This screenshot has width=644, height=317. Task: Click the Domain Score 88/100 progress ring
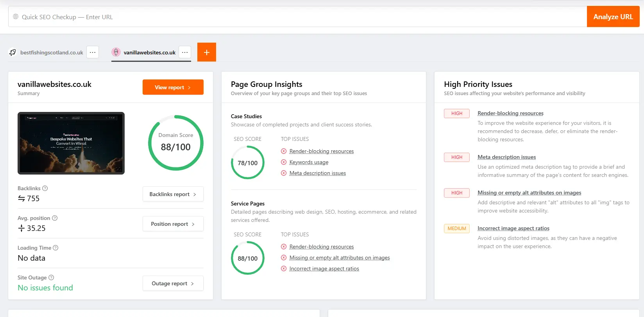[176, 143]
